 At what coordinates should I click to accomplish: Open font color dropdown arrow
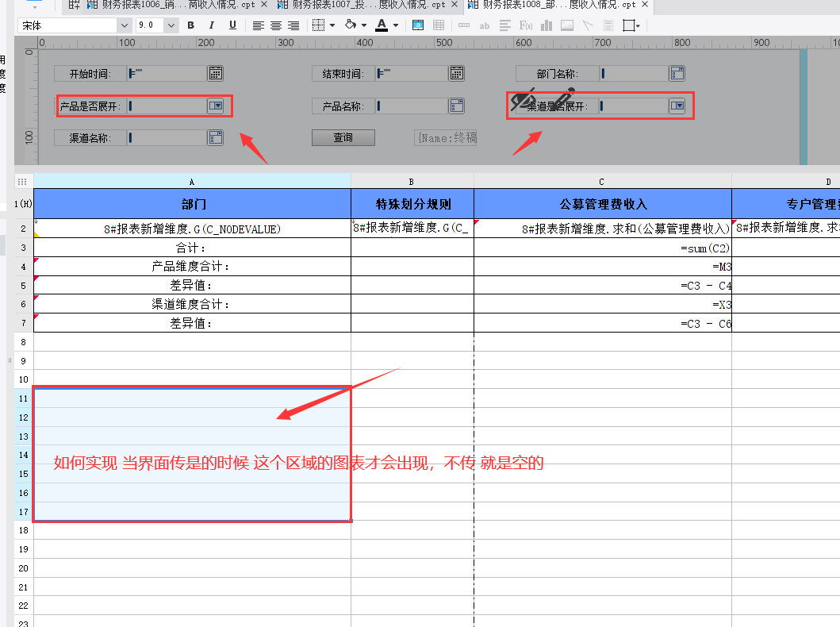coord(396,25)
